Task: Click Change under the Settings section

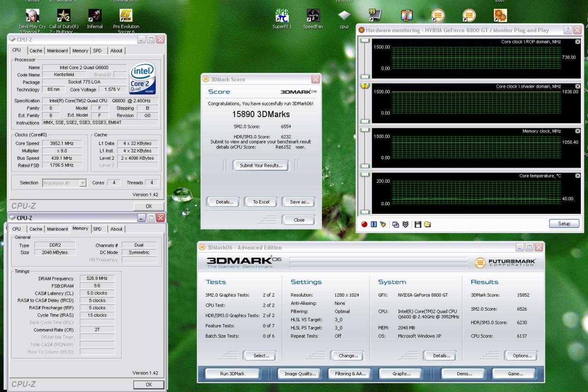Action: [x=348, y=356]
